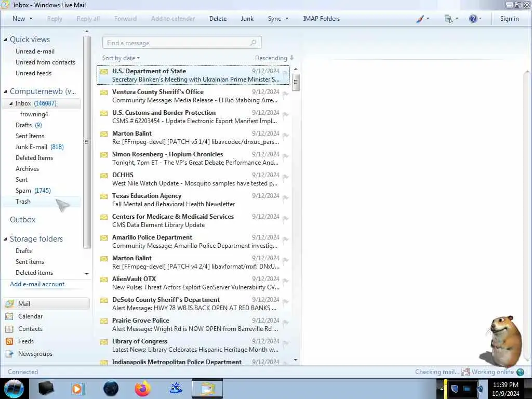Collapse the Computernewb account tree

[x=5, y=91]
